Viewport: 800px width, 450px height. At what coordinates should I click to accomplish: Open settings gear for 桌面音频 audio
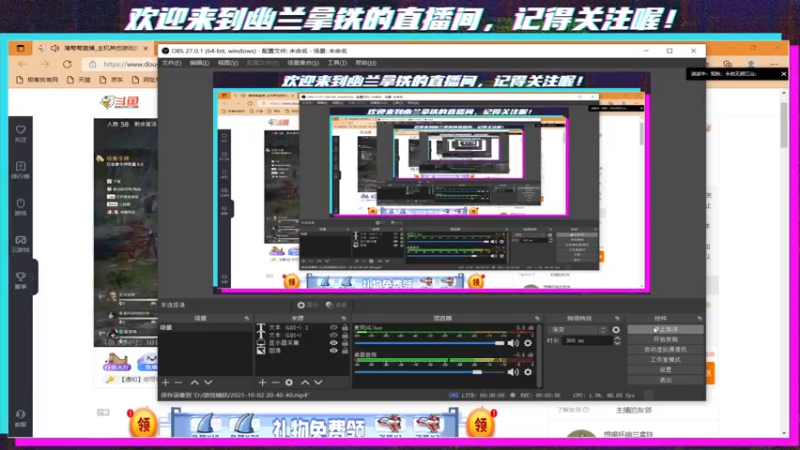[x=528, y=372]
